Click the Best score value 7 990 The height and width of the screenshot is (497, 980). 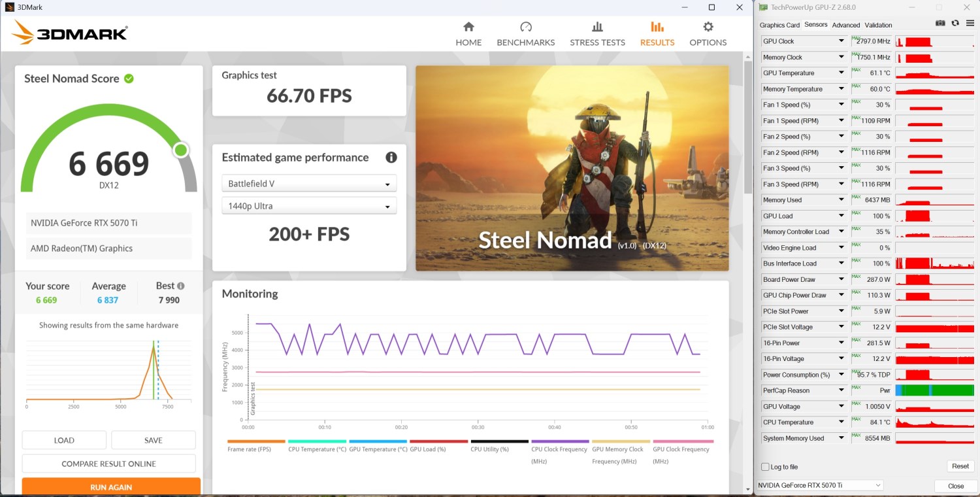pos(169,300)
